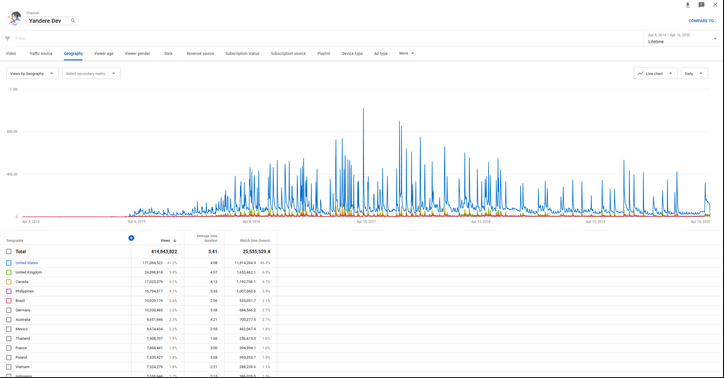
Task: Open the Lifetime date range selector
Action: click(682, 38)
